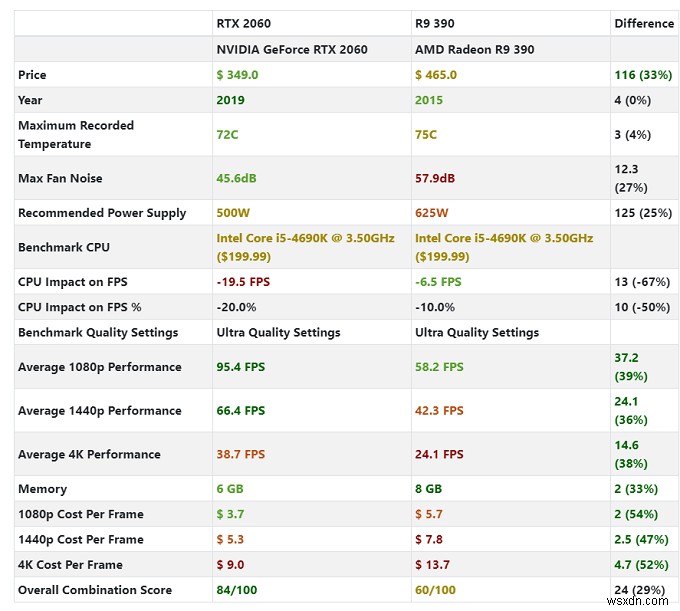
Task: Select the 8 GB memory value
Action: (428, 489)
